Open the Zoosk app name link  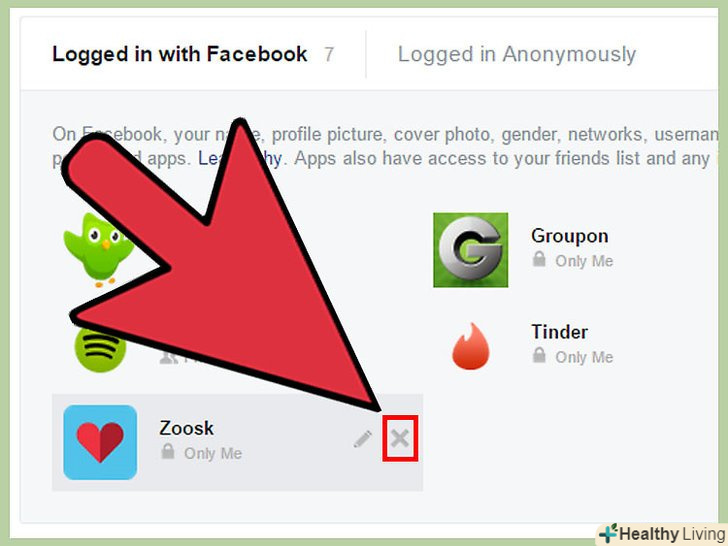pos(187,428)
